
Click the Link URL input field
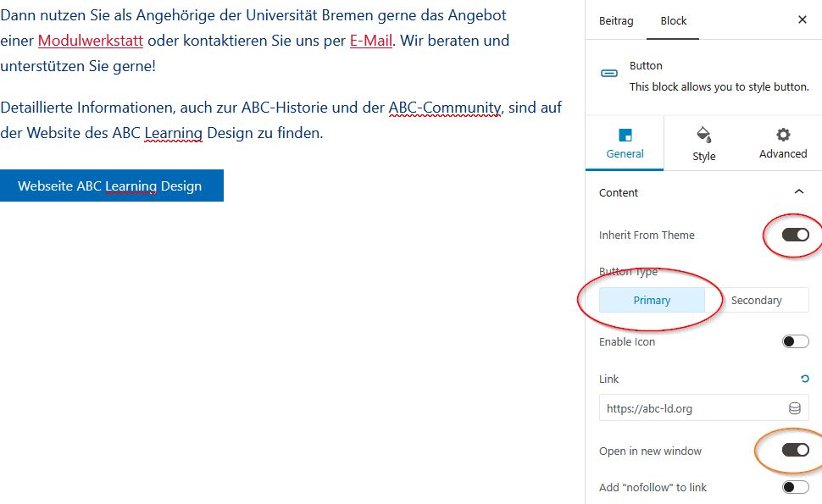pyautogui.click(x=691, y=408)
